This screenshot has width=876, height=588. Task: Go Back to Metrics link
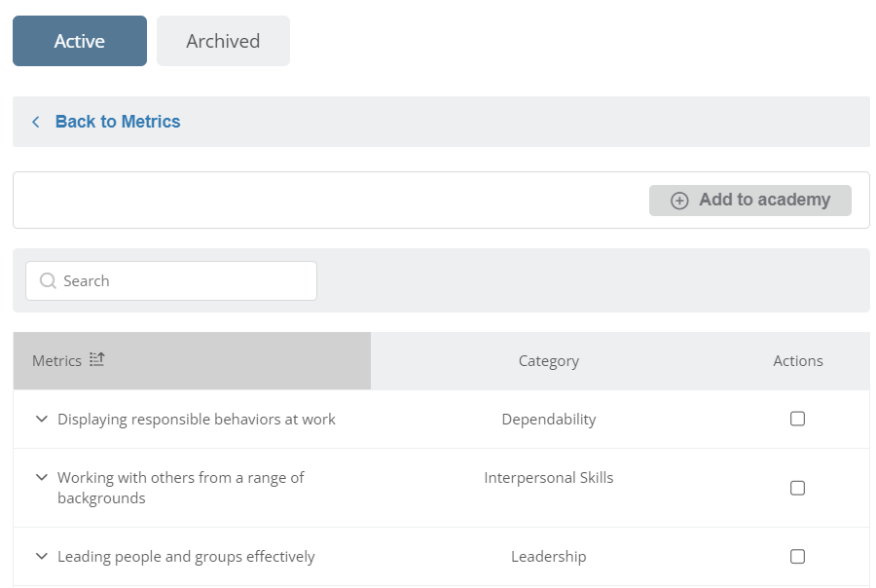click(118, 122)
